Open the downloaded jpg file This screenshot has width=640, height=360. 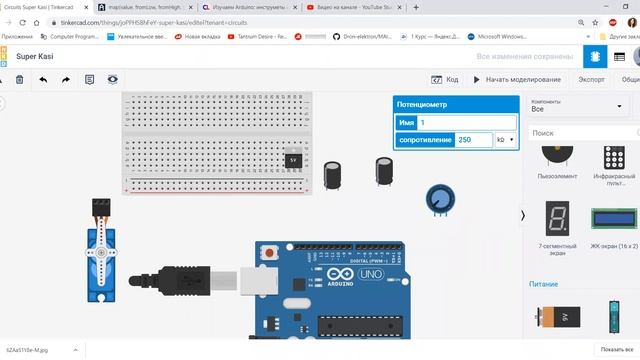point(28,350)
